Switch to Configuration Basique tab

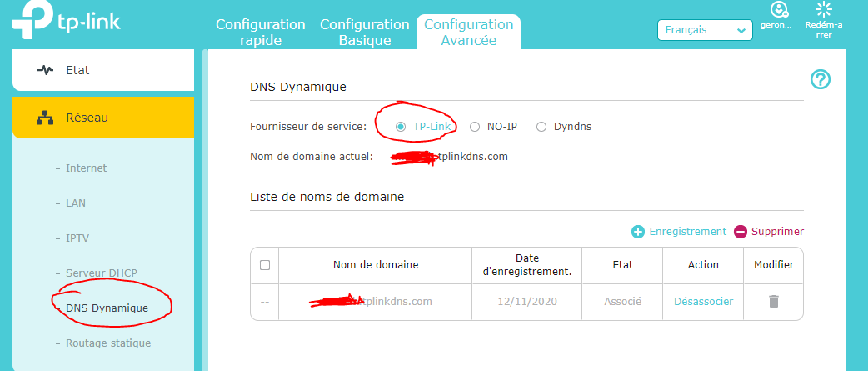click(365, 33)
